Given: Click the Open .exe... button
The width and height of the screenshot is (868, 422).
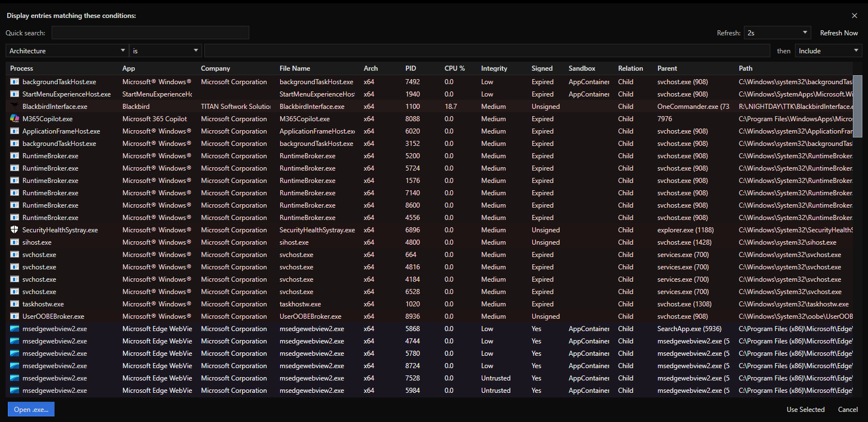Looking at the screenshot, I should (31, 410).
